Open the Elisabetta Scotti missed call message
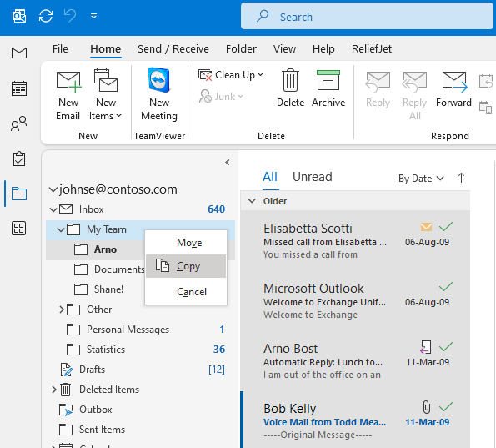The height and width of the screenshot is (448, 496). pos(355,240)
